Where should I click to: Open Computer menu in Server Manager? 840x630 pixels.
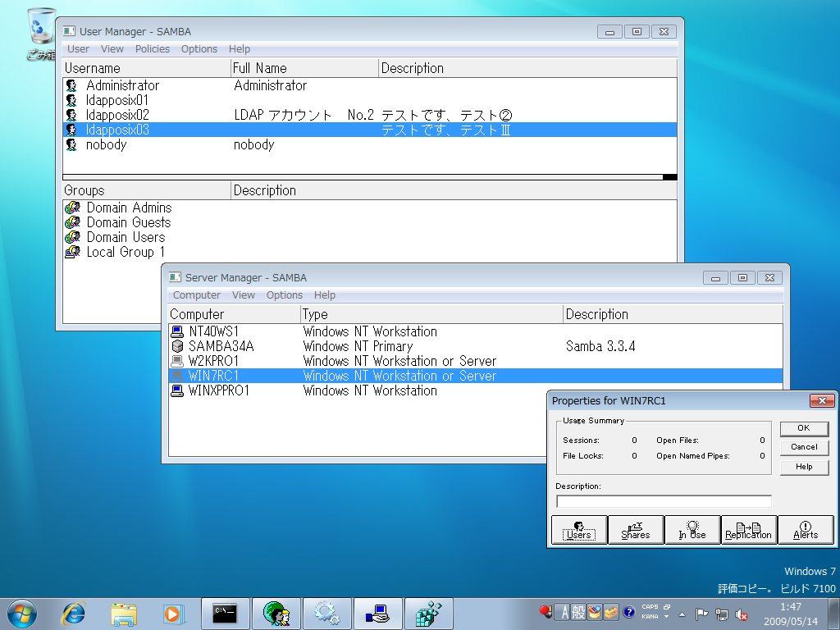click(197, 294)
